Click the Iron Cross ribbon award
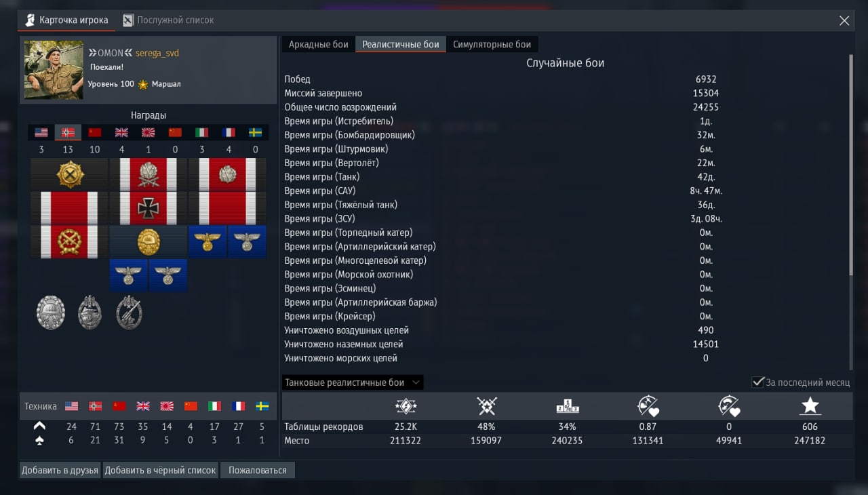Screen dimensions: 868x495 coord(148,208)
